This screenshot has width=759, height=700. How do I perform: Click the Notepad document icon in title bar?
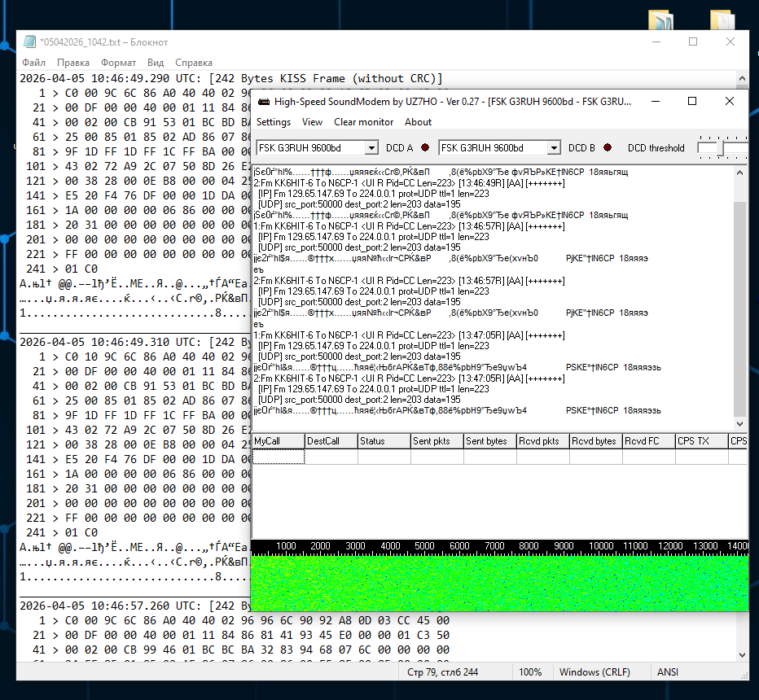pyautogui.click(x=29, y=42)
